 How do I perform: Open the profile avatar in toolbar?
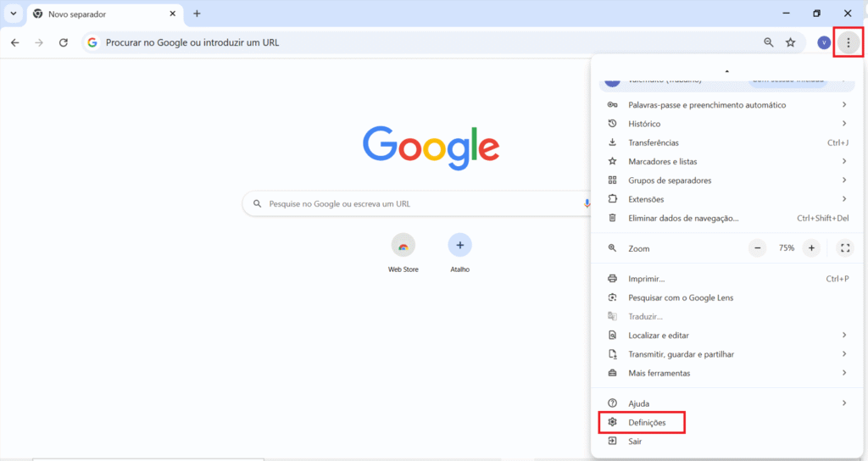tap(824, 42)
